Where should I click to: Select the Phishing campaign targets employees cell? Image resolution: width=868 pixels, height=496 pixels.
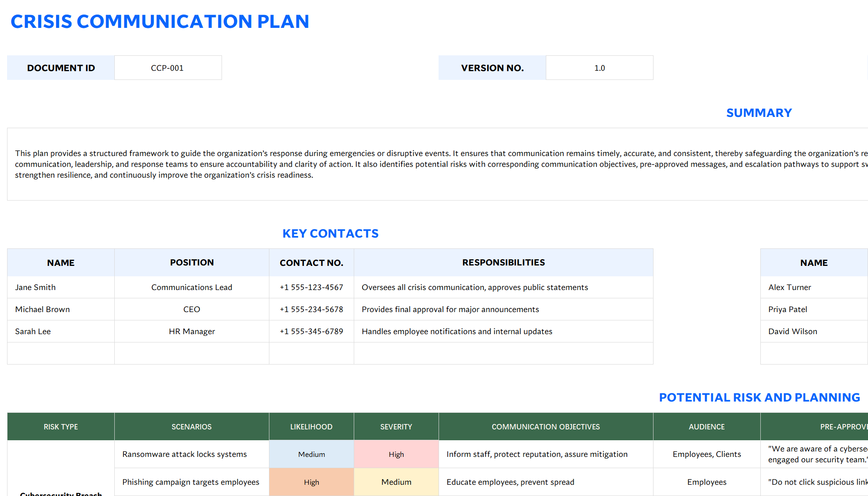click(192, 482)
